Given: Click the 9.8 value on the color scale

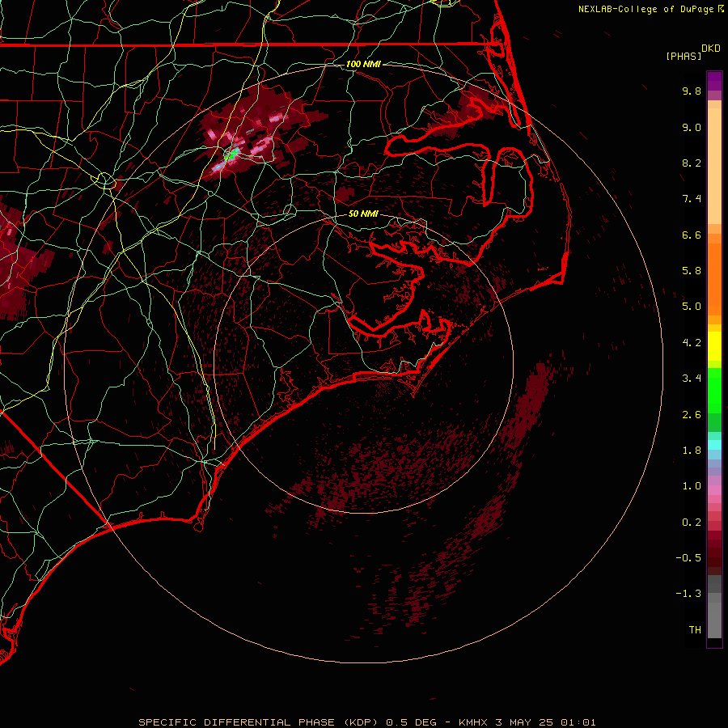Looking at the screenshot, I should click(692, 91).
